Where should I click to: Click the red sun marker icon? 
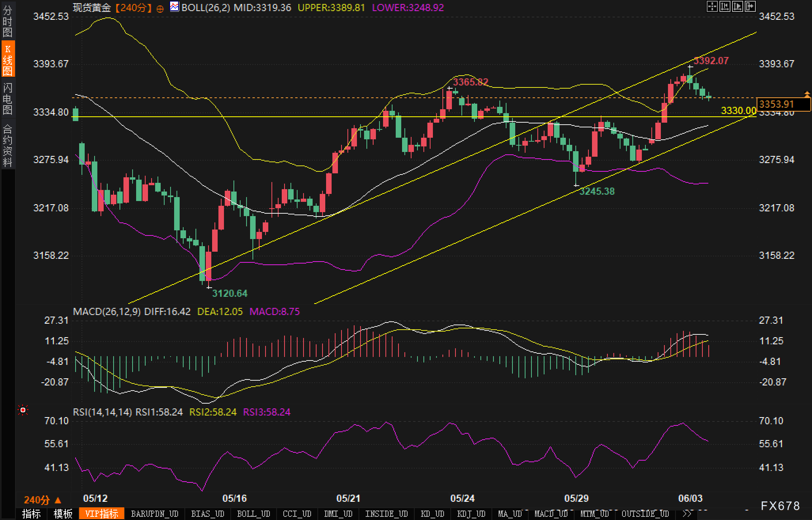tap(23, 410)
